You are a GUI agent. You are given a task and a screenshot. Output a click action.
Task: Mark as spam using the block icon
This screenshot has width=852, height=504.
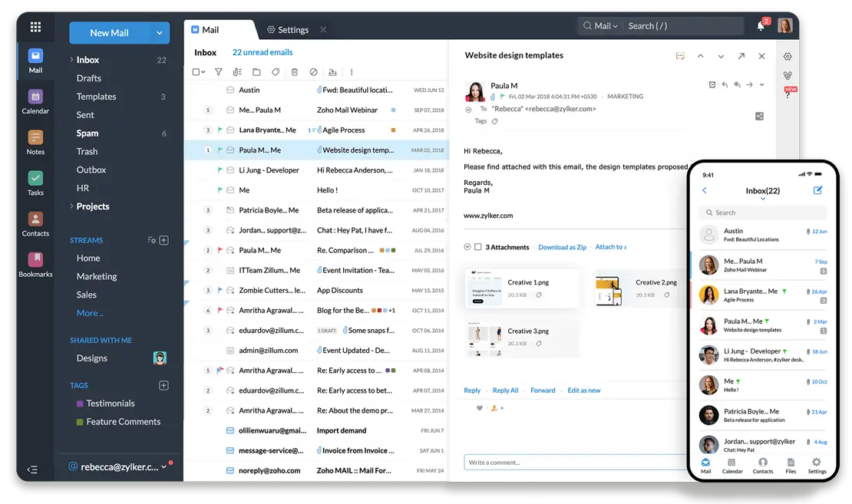click(313, 72)
